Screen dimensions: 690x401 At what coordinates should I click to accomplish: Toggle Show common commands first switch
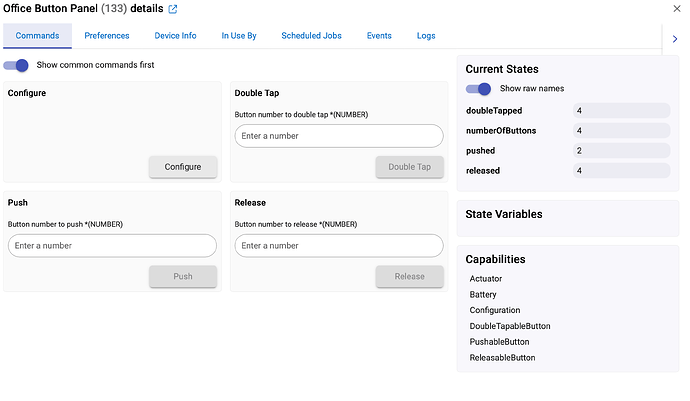point(16,65)
